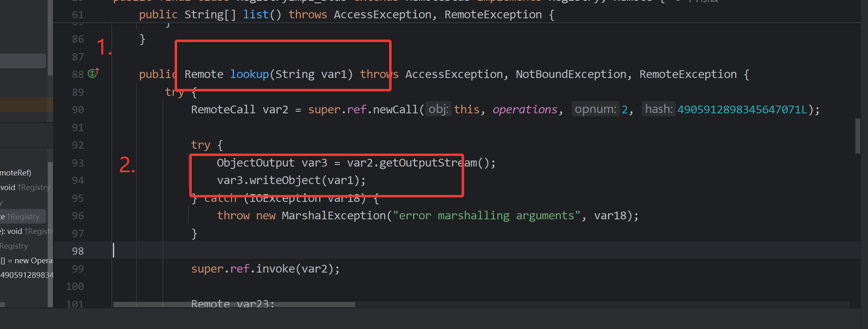The width and height of the screenshot is (868, 329).
Task: Click the 'invoke' call on line 99
Action: point(275,269)
